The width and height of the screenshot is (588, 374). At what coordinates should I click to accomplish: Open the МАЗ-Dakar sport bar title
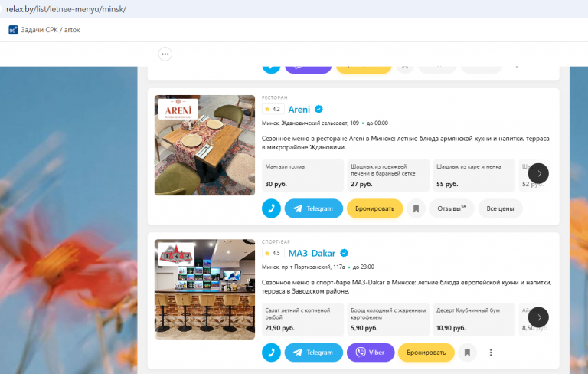tap(312, 253)
